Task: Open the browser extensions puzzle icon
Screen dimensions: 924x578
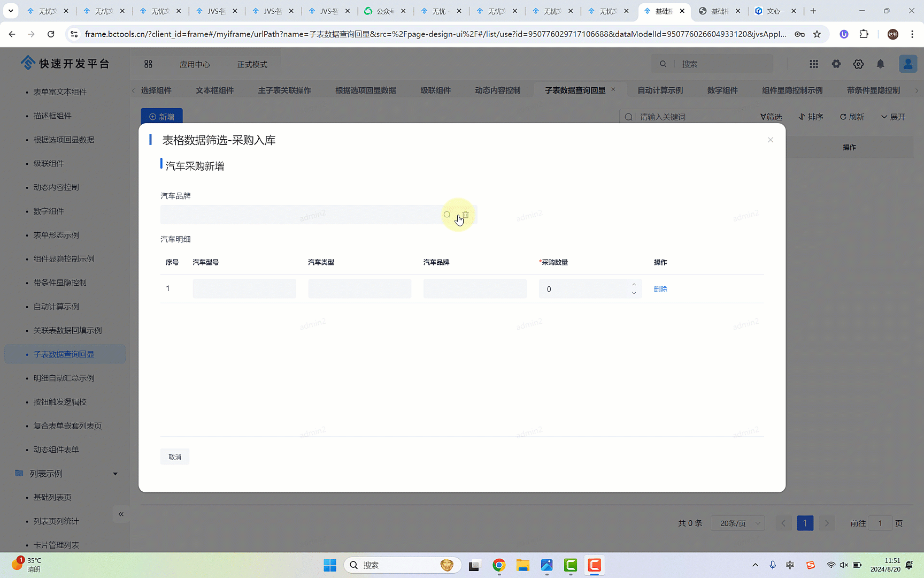Action: pyautogui.click(x=864, y=34)
